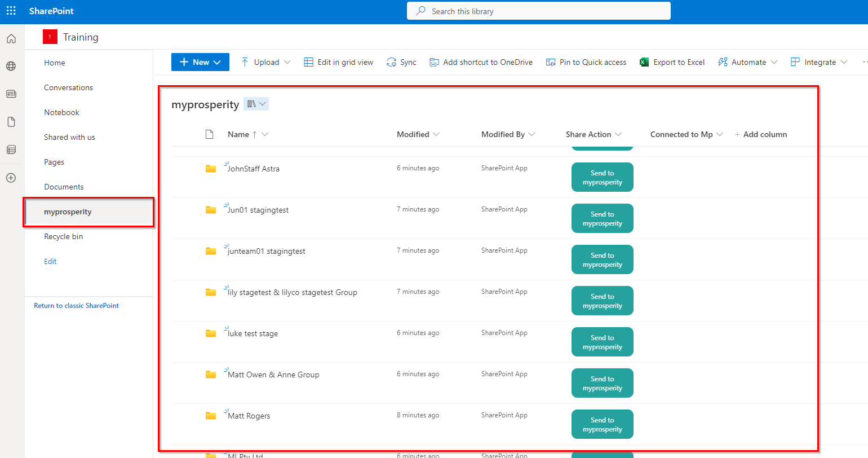Viewport: 868px width, 458px height.
Task: Expand the Modified column menu
Action: click(x=436, y=134)
